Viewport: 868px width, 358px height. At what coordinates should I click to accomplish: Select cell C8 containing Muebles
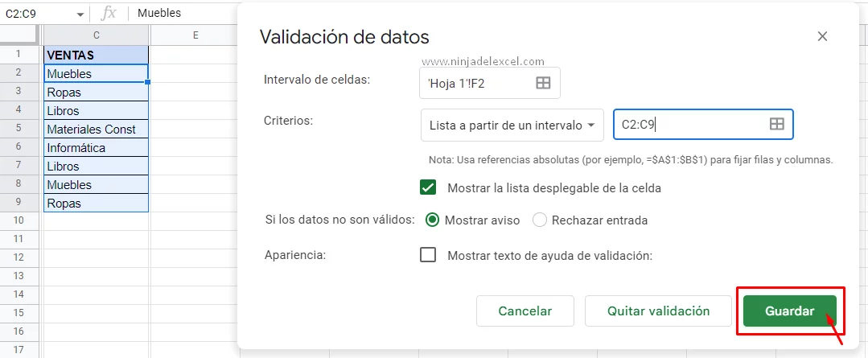coord(97,184)
